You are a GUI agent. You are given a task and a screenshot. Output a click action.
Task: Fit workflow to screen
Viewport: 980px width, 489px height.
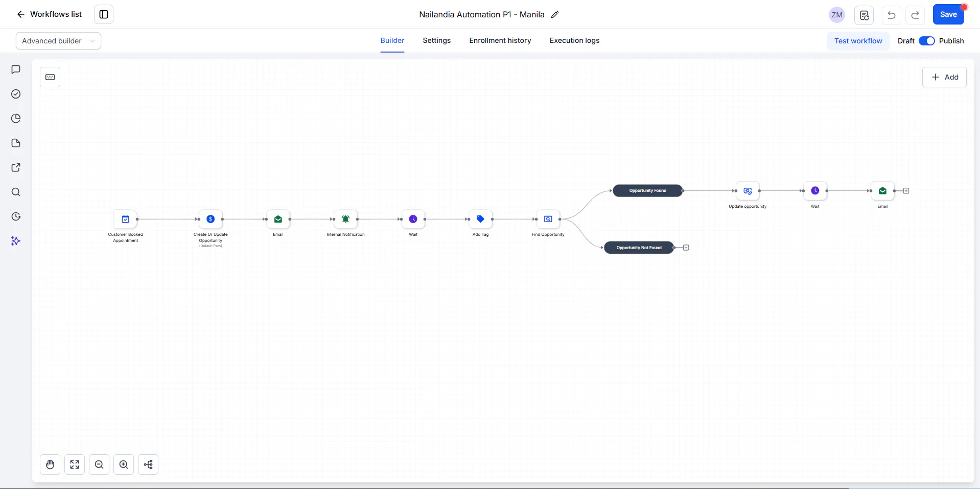[x=75, y=464]
